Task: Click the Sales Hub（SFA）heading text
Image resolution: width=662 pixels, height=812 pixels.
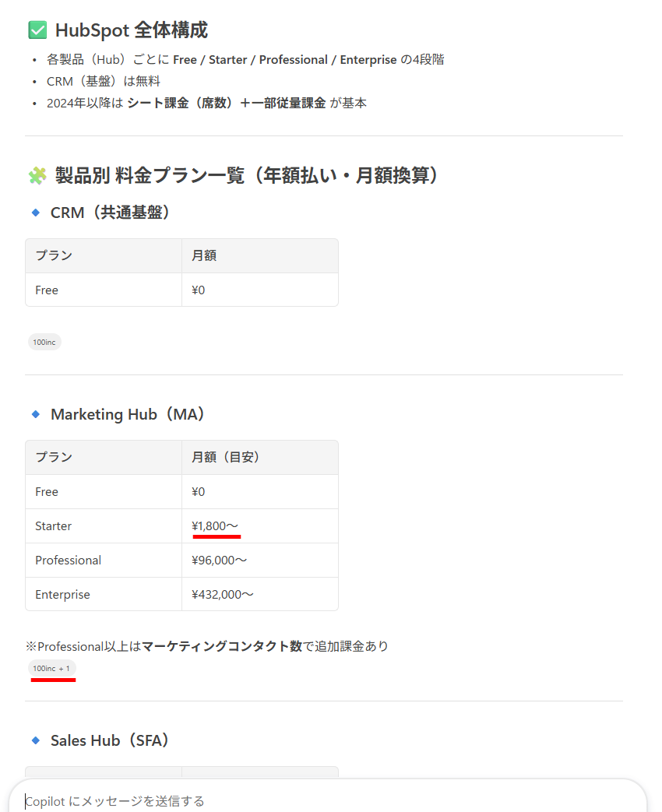Action: coord(110,740)
